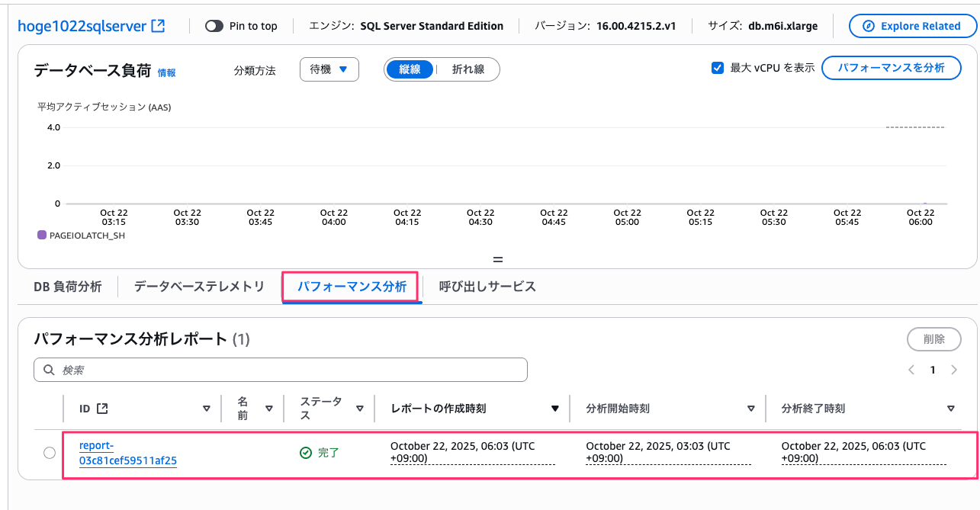The width and height of the screenshot is (980, 510).
Task: Open データベーステレメトリ tab
Action: click(x=199, y=287)
